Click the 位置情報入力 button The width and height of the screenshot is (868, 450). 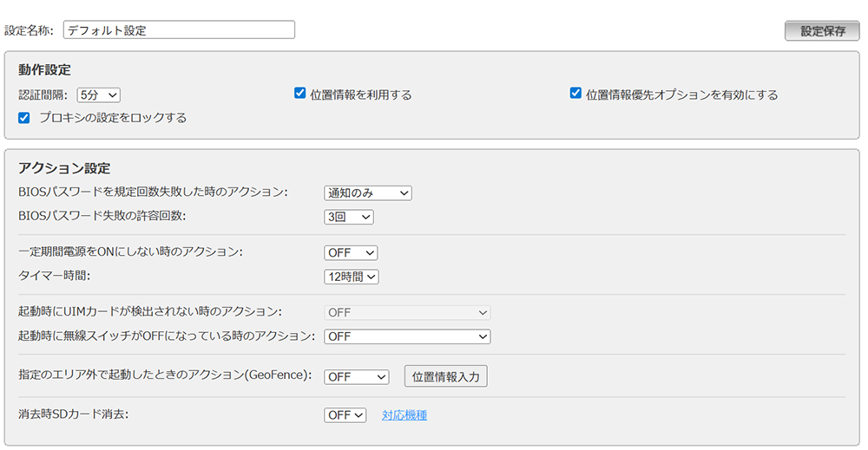[445, 377]
